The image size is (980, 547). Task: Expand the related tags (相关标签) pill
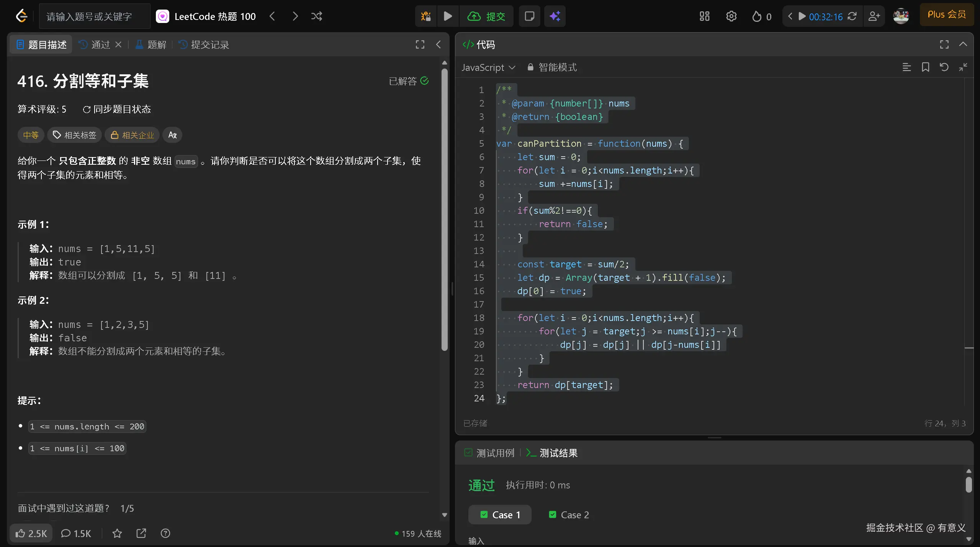coord(75,135)
